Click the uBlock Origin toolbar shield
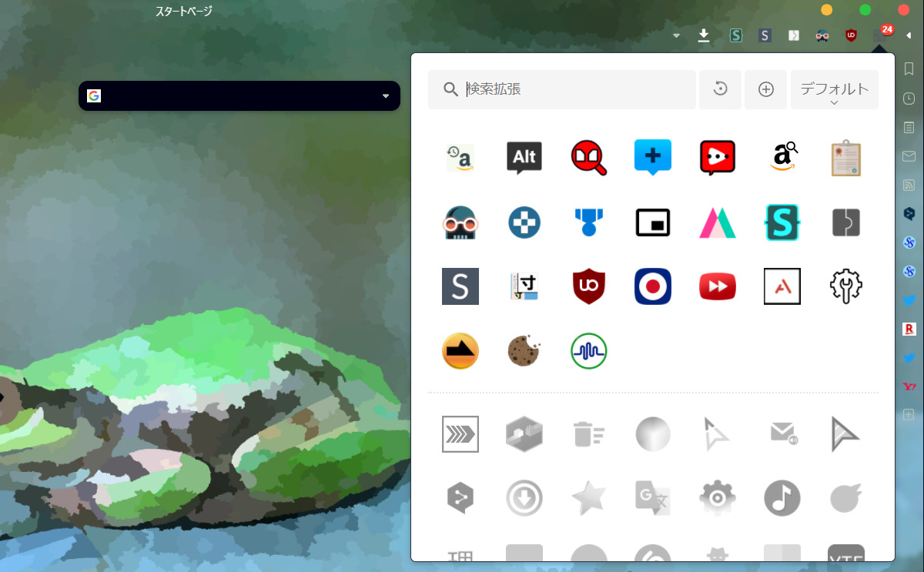The image size is (924, 572). 851,35
